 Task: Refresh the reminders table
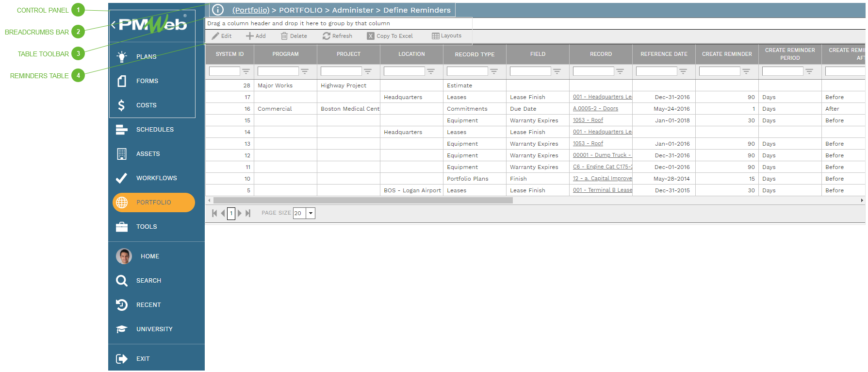coord(337,36)
